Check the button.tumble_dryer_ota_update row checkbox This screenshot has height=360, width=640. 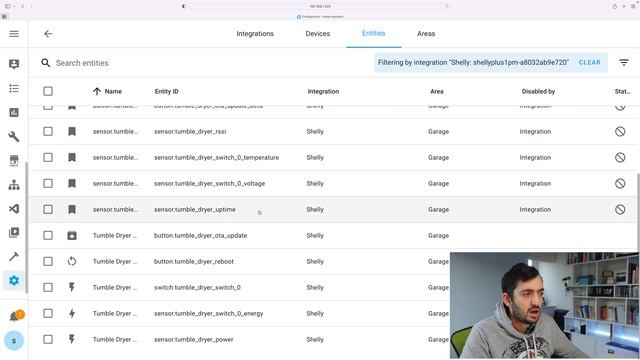pos(48,236)
